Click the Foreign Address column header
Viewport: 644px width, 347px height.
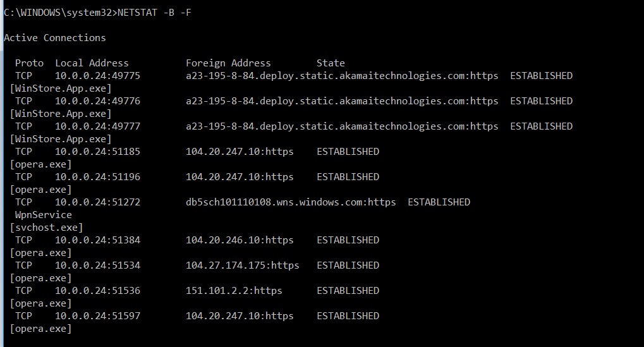tap(228, 63)
